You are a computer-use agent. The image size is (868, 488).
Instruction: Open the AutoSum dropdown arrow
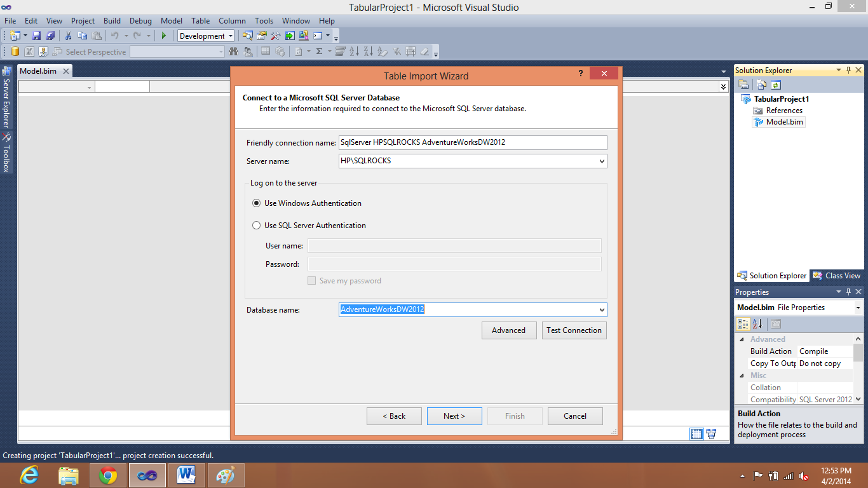329,51
